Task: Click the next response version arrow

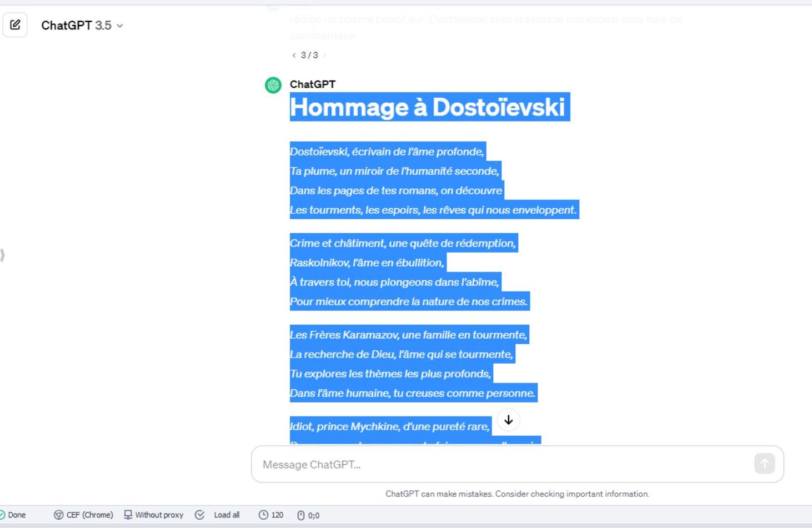Action: coord(324,55)
